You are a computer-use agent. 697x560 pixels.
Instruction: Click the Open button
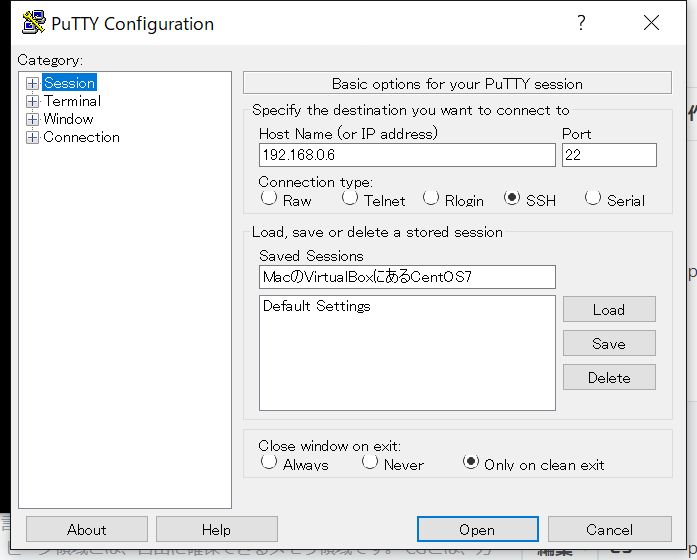[x=477, y=529]
